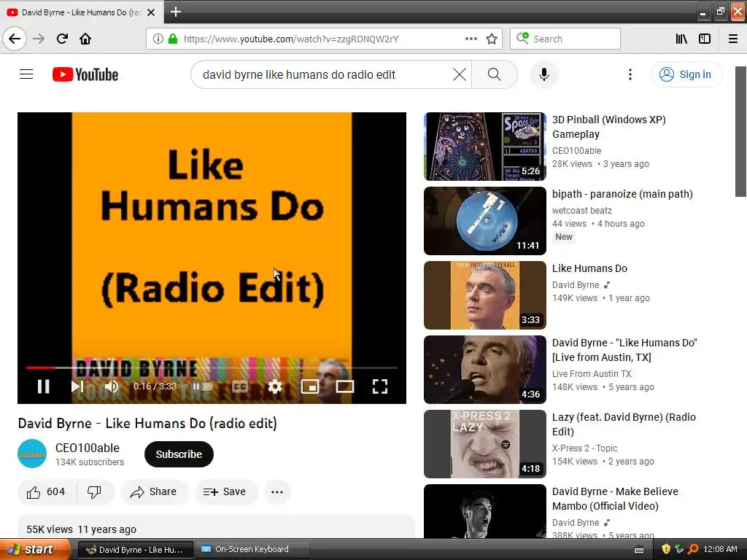Go forward in browser history
Viewport: 747px width, 560px height.
pyautogui.click(x=39, y=39)
